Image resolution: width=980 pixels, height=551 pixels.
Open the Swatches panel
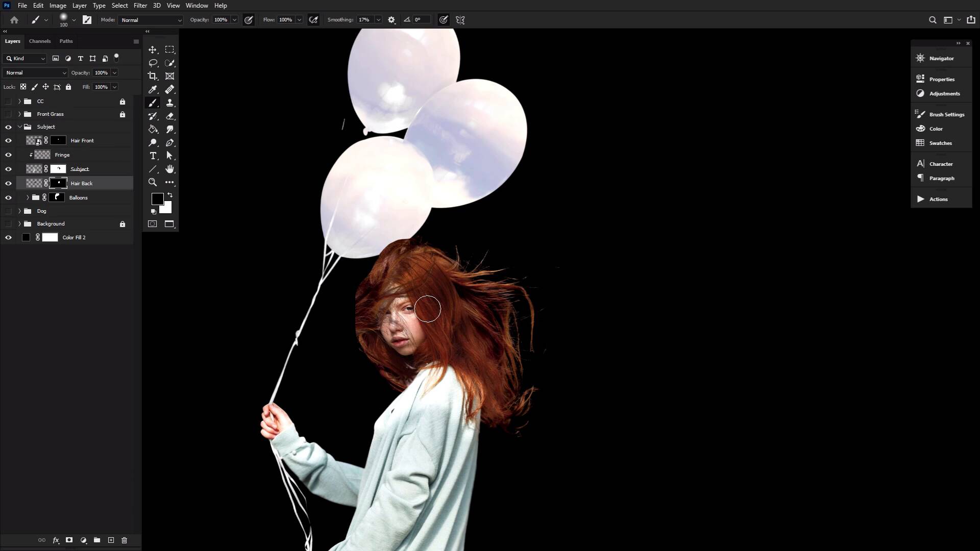pos(939,143)
